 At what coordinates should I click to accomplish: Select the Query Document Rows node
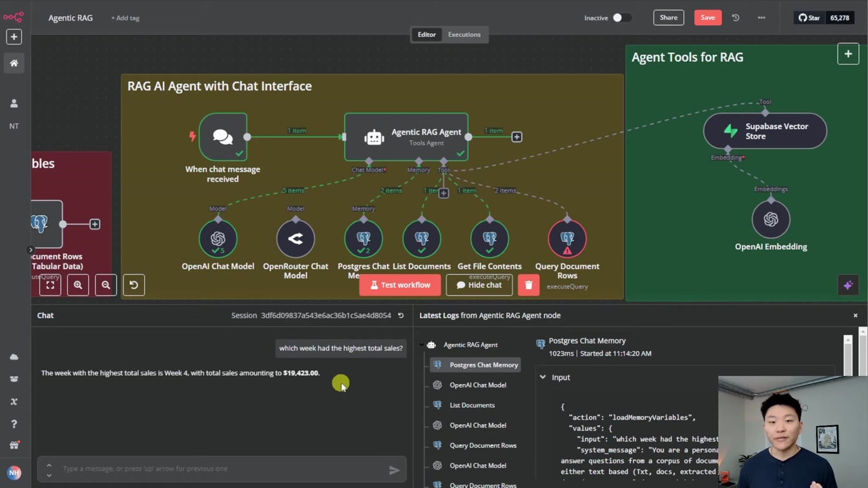point(567,239)
